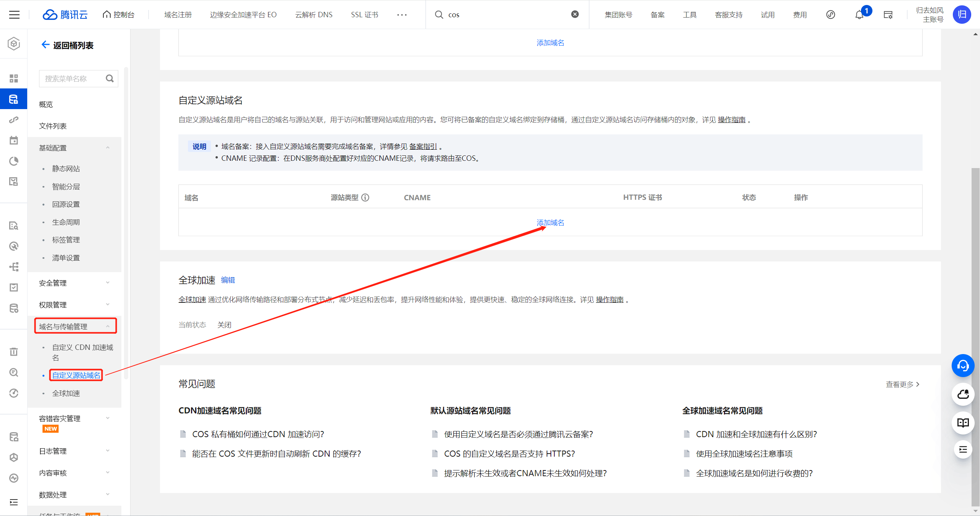Open the four-square overview sidebar icon
This screenshot has height=516, width=980.
click(14, 78)
